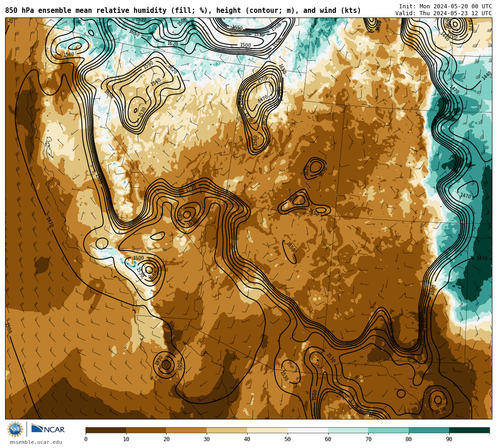The image size is (497, 448).
Task: Click the ensemble.ucar.edu text
Action: [x=36, y=442]
